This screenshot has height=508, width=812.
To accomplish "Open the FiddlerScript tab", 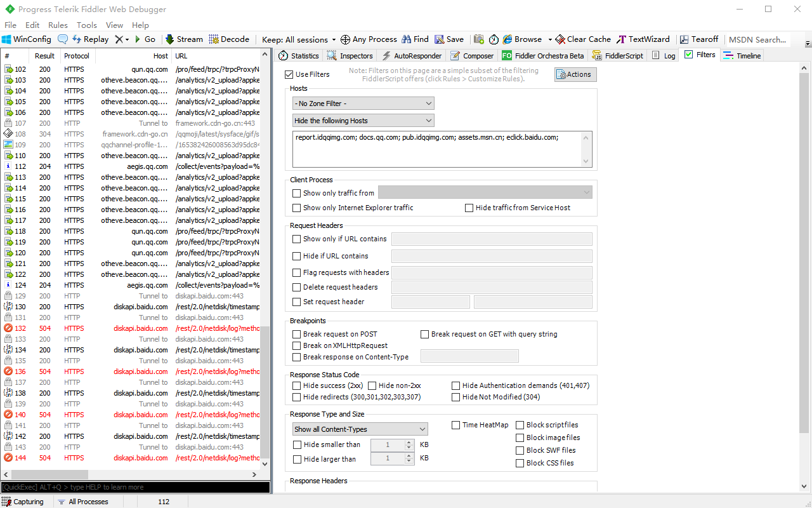I will pyautogui.click(x=618, y=56).
